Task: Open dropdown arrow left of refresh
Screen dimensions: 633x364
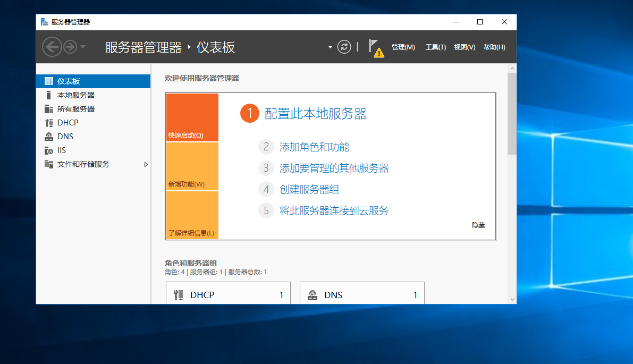Action: [x=330, y=47]
